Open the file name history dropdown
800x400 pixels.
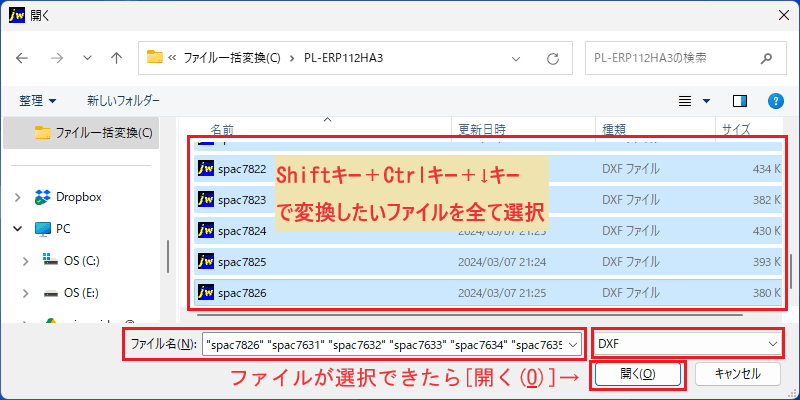573,344
